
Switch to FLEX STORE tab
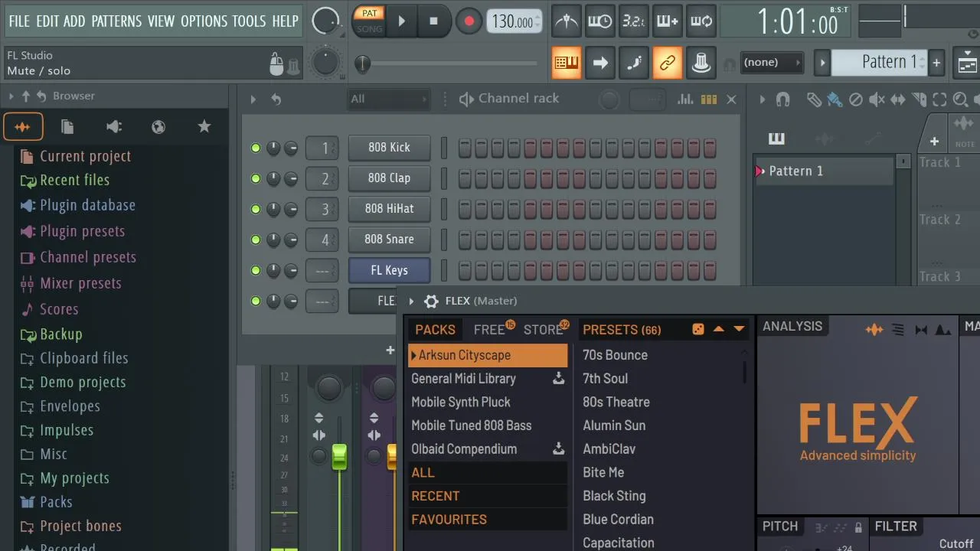544,330
